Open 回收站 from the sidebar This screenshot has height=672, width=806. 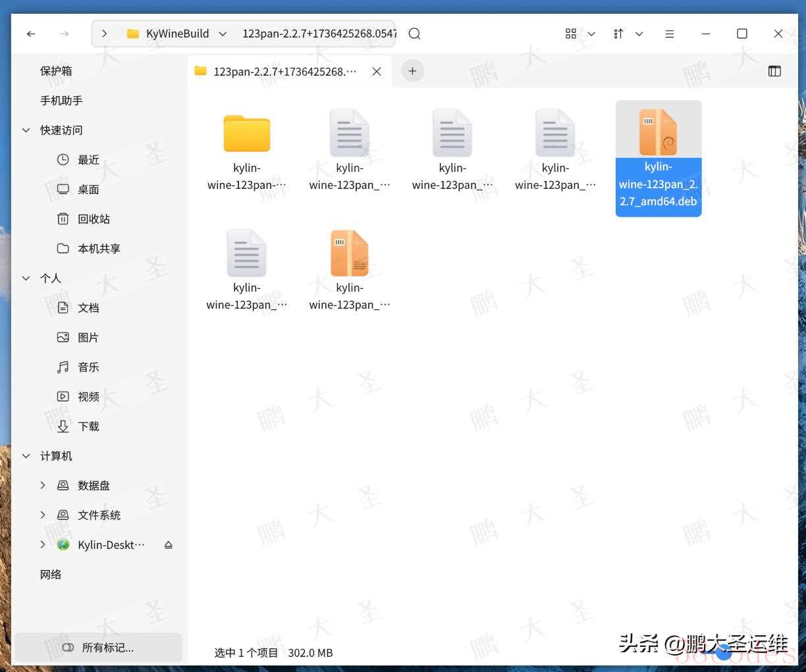click(94, 219)
